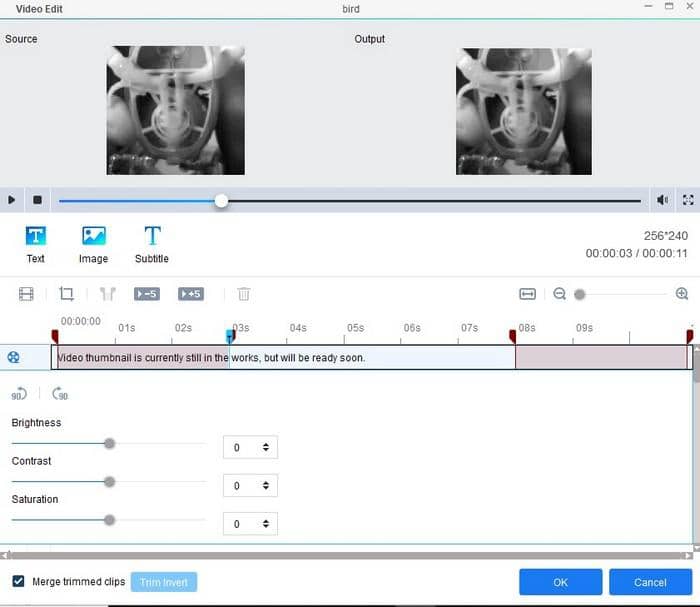Select the blue playhead marker near 03s

pyautogui.click(x=229, y=336)
